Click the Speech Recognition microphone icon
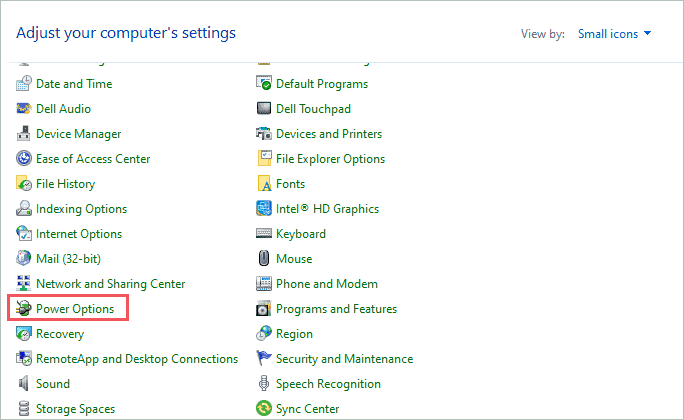 coord(263,383)
